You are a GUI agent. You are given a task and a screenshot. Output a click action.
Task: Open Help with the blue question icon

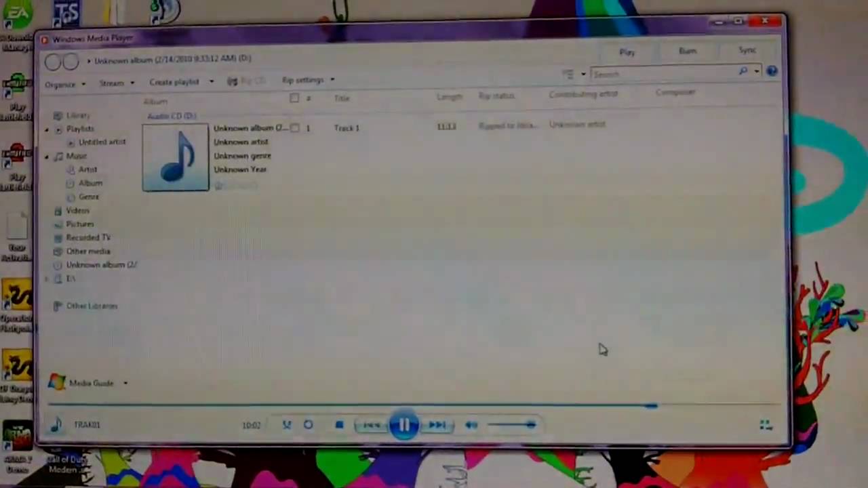coord(772,71)
